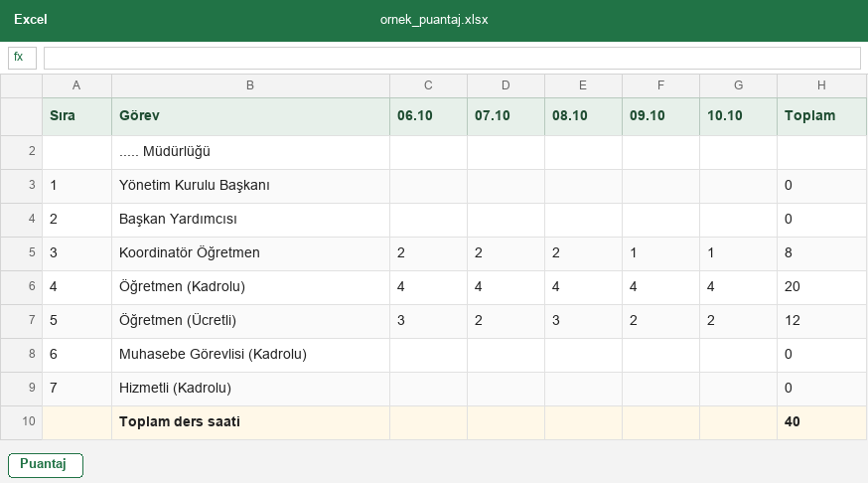
Task: Click the fx function label
Action: click(22, 58)
